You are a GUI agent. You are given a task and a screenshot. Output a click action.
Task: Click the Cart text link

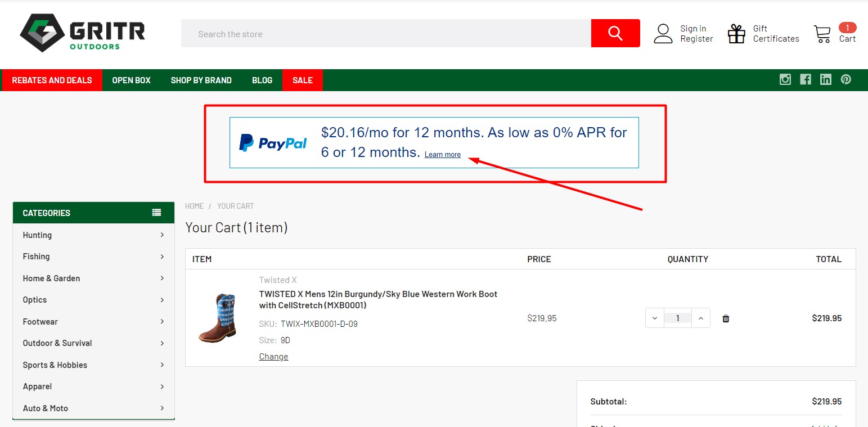coord(847,39)
